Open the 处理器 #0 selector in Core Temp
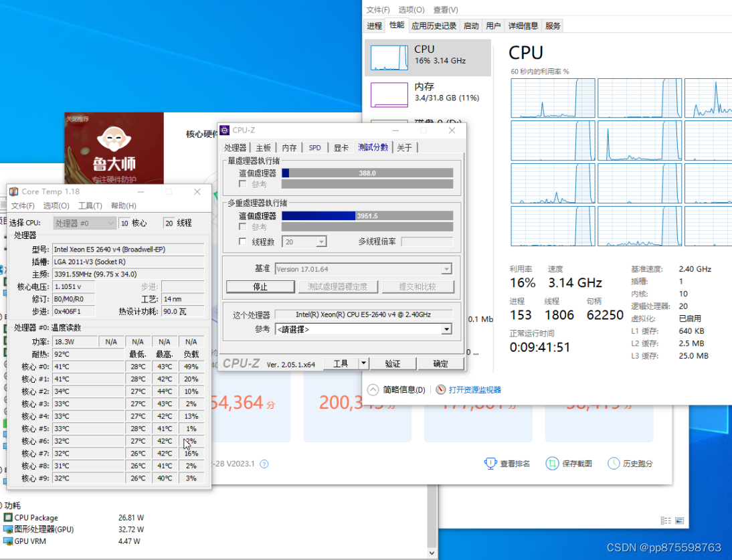This screenshot has height=560, width=732. pos(84,223)
